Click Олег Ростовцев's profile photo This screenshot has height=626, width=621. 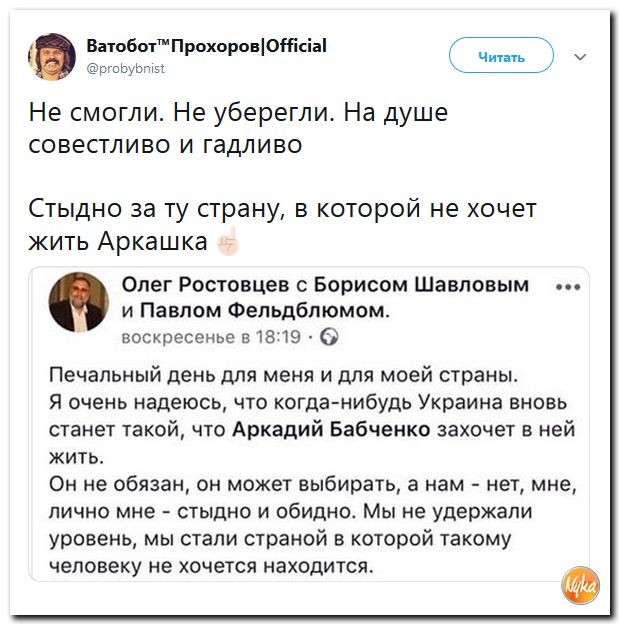tap(79, 304)
